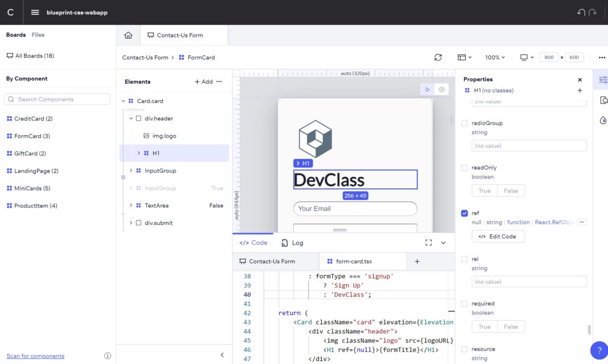This screenshot has height=364, width=608.
Task: Open the hamburger menu beside blueprint-css-webapp
Action: pyautogui.click(x=35, y=11)
